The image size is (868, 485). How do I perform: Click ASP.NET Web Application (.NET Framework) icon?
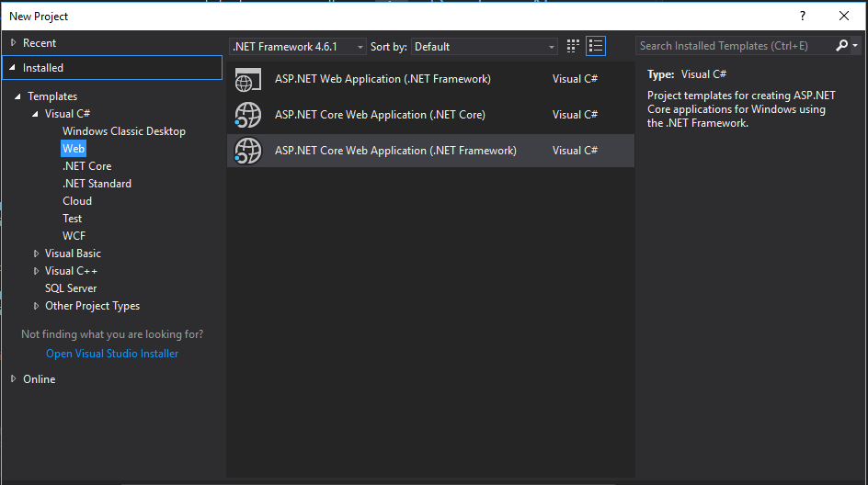tap(247, 80)
